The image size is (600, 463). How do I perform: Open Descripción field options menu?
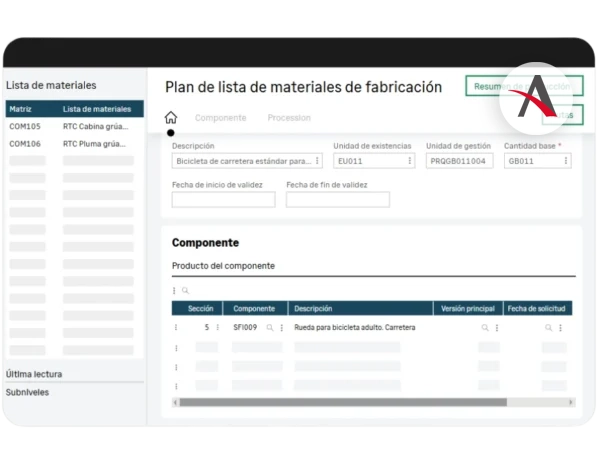[x=317, y=160]
